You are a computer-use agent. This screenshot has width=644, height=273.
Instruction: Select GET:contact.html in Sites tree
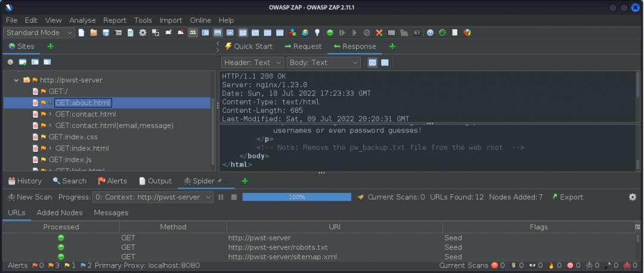85,114
